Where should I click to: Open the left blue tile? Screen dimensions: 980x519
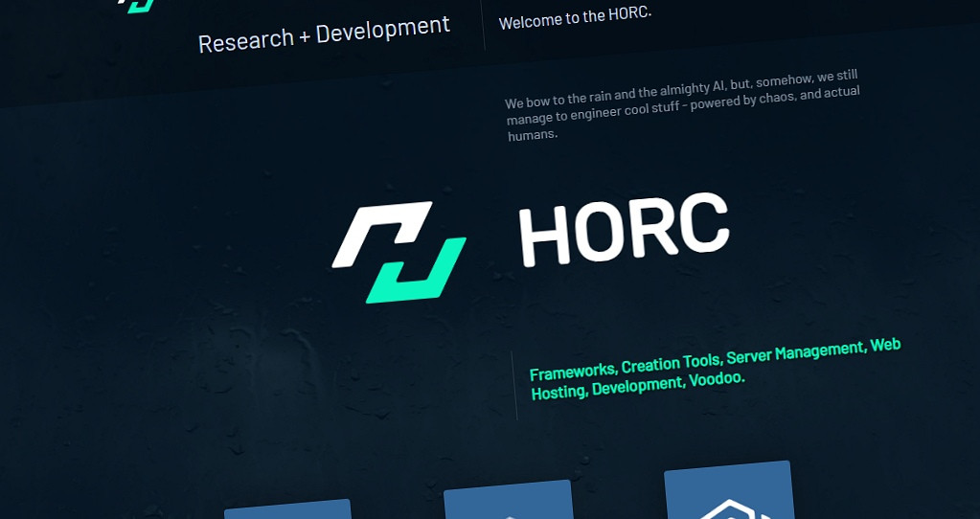point(287,509)
